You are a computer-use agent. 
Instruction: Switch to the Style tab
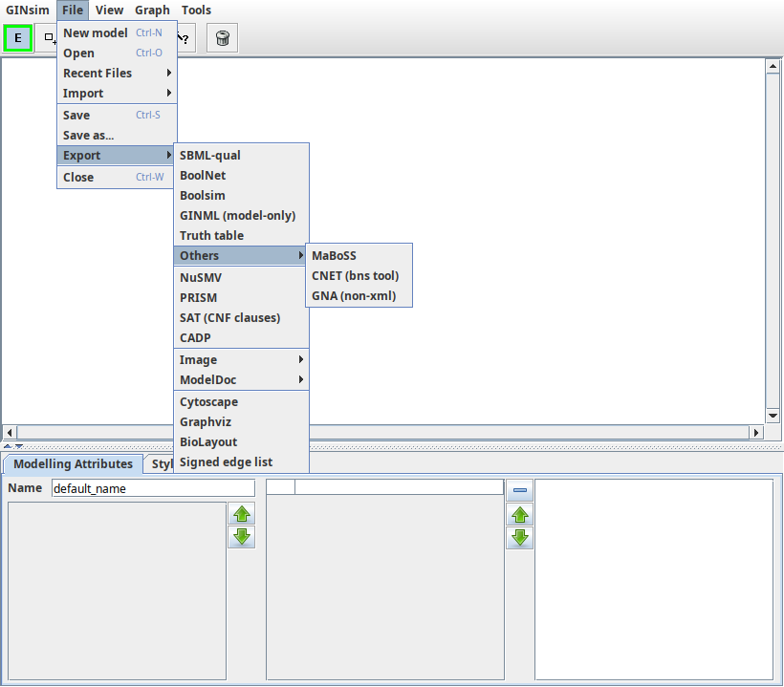coord(163,463)
